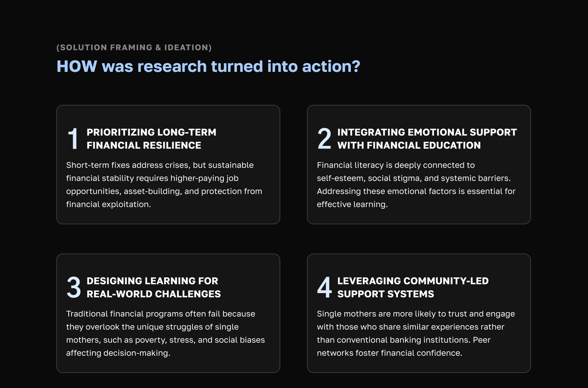Click 'Leveraging Community-Led Support Systems' title
The height and width of the screenshot is (388, 588).
pos(413,288)
